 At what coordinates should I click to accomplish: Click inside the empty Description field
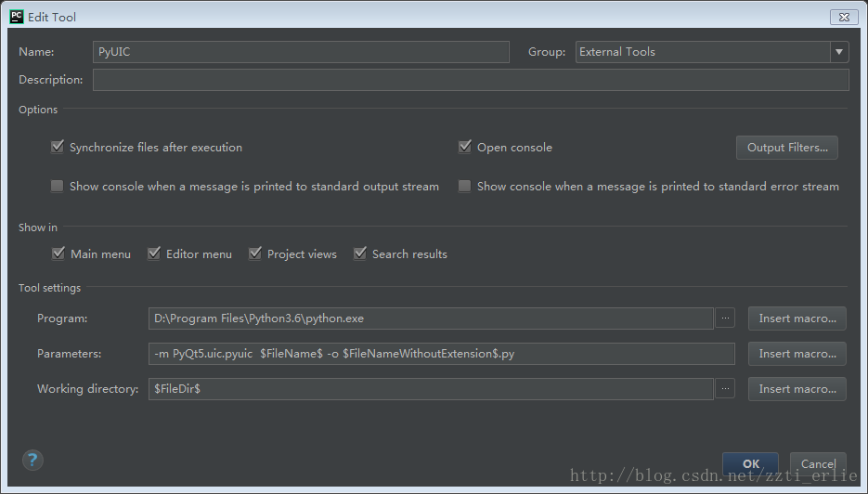470,80
